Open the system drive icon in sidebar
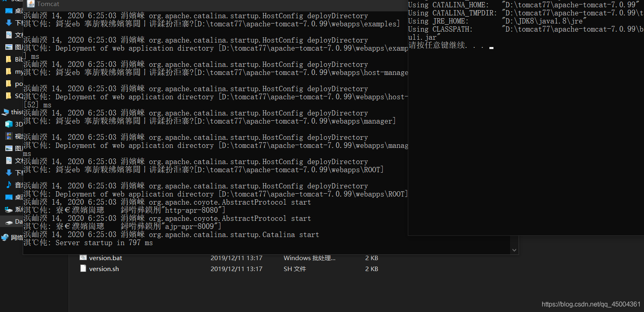This screenshot has width=644, height=312. tap(9, 209)
